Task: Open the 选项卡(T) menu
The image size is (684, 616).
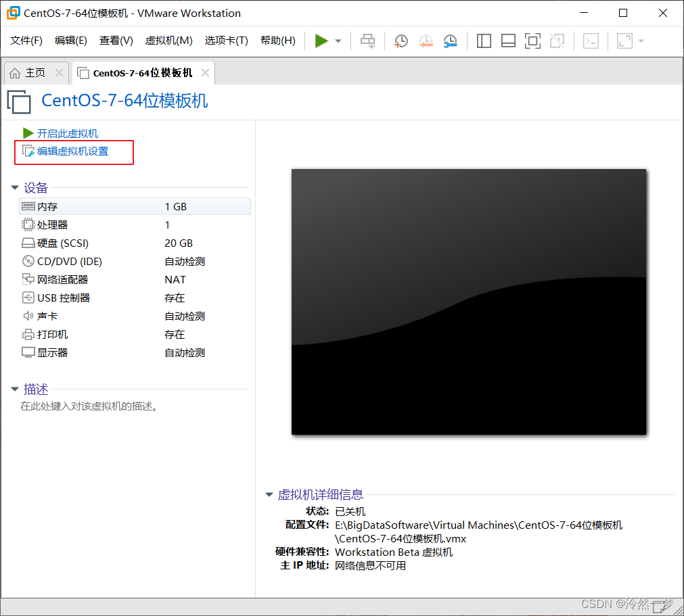Action: [x=227, y=41]
